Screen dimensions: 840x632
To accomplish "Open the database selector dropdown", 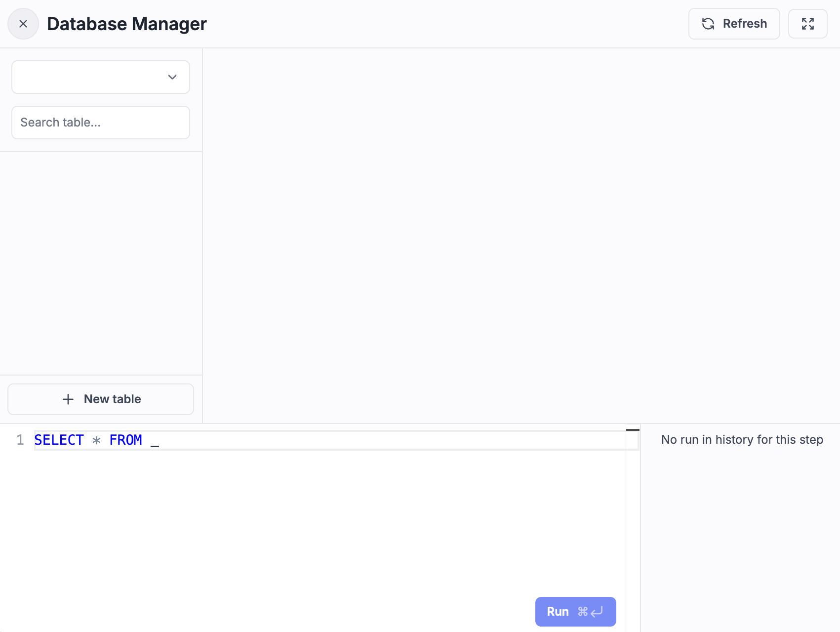I will pos(100,77).
